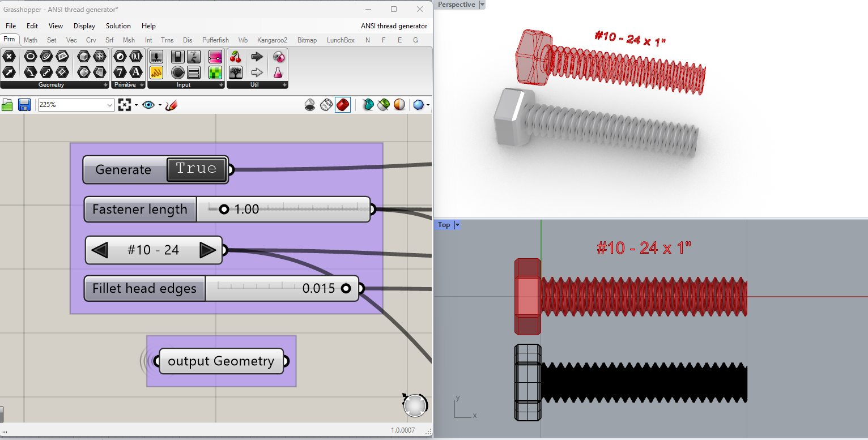Add a Number Slider from Input panel

tap(156, 56)
